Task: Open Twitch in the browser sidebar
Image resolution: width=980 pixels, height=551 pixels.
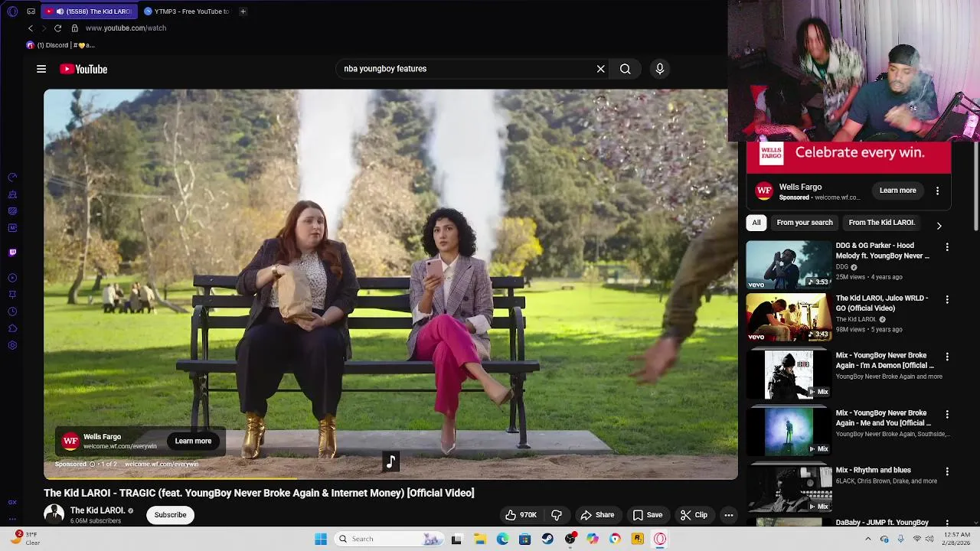Action: coord(12,253)
